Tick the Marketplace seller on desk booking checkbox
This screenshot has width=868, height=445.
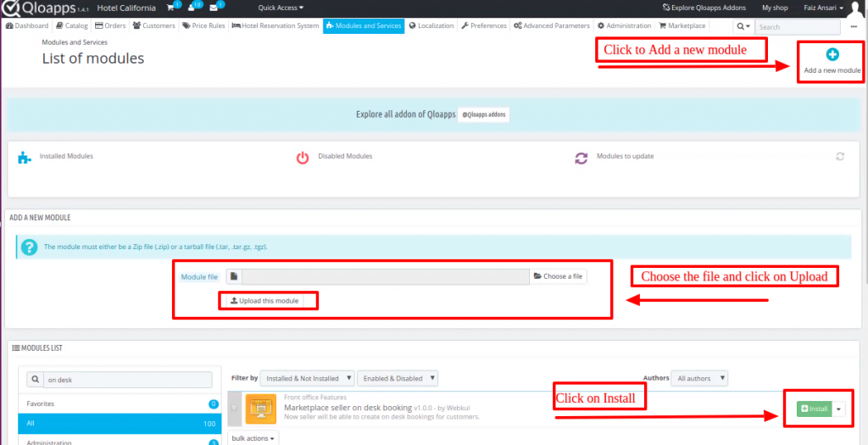point(234,408)
